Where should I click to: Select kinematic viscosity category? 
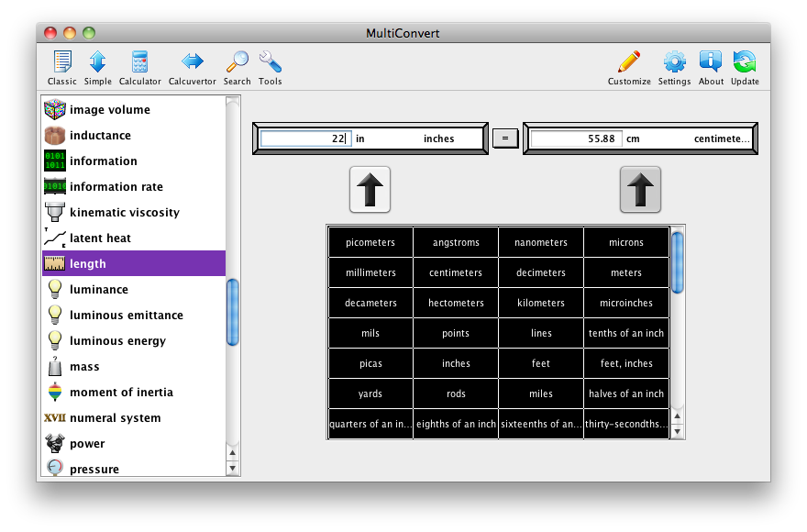coord(134,212)
